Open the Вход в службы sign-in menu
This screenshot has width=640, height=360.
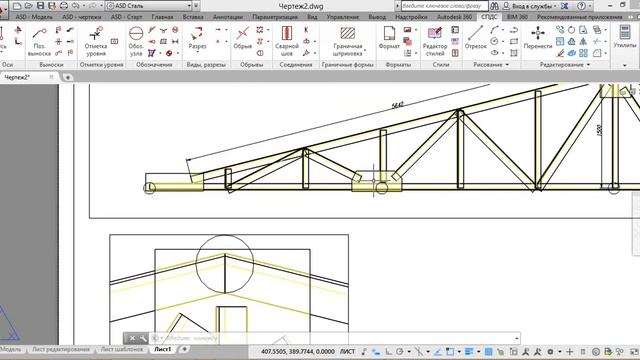(530, 6)
